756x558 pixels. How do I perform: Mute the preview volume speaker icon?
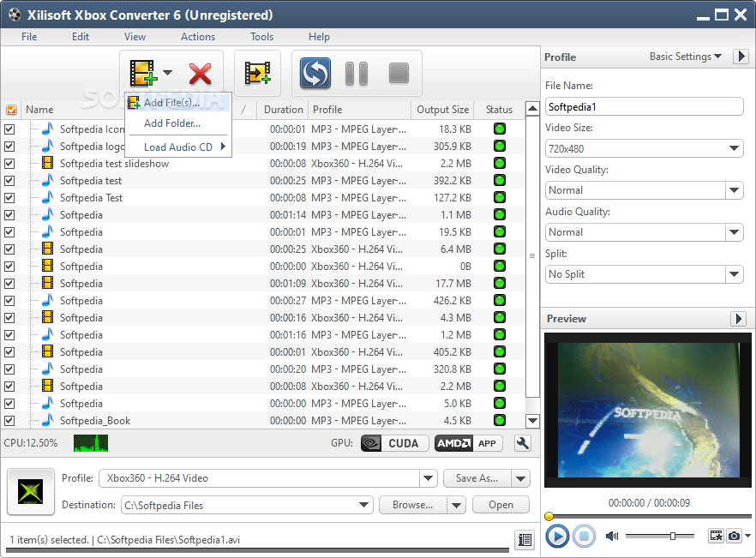pos(612,536)
